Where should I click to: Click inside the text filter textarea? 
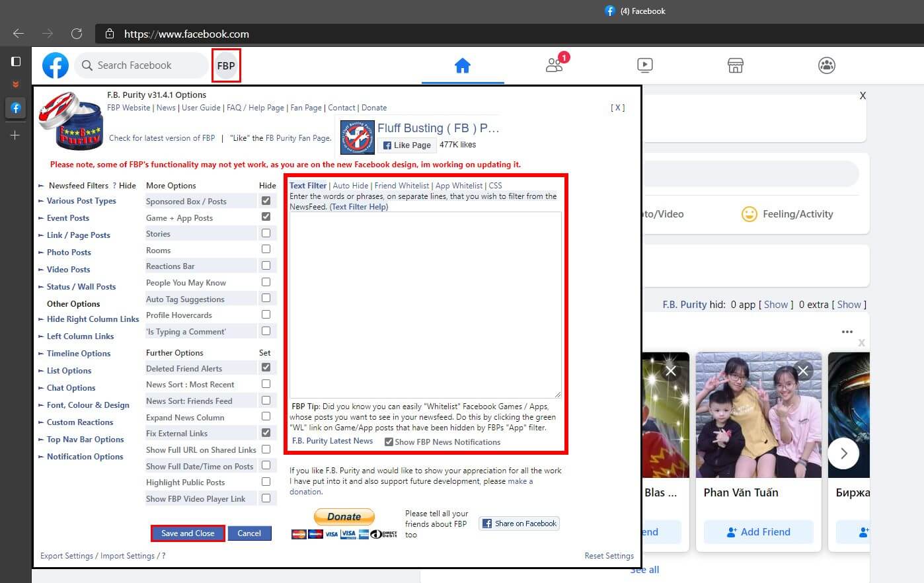426,305
